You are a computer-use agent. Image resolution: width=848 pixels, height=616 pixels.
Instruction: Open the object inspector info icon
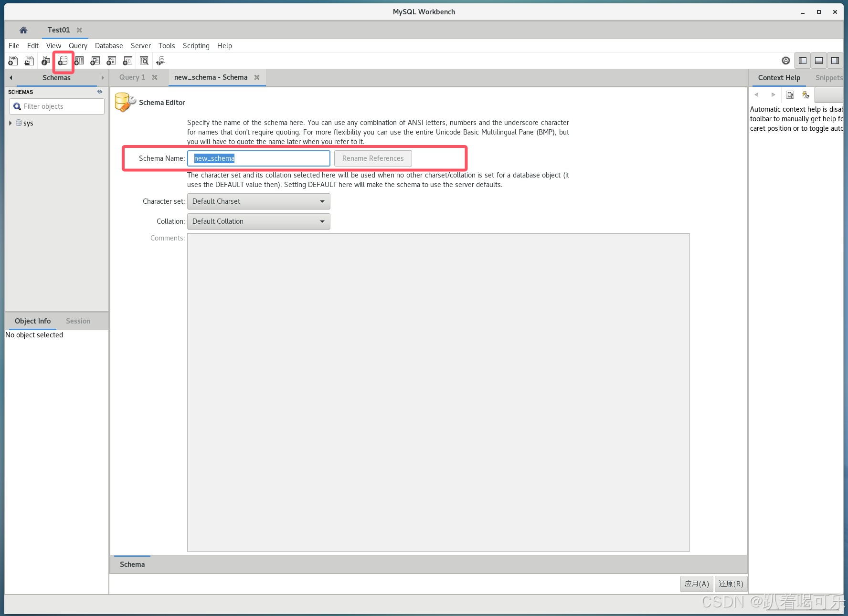coord(45,61)
